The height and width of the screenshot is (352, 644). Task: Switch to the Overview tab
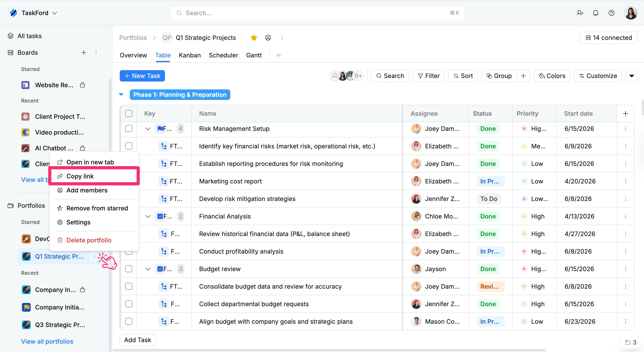pyautogui.click(x=133, y=55)
